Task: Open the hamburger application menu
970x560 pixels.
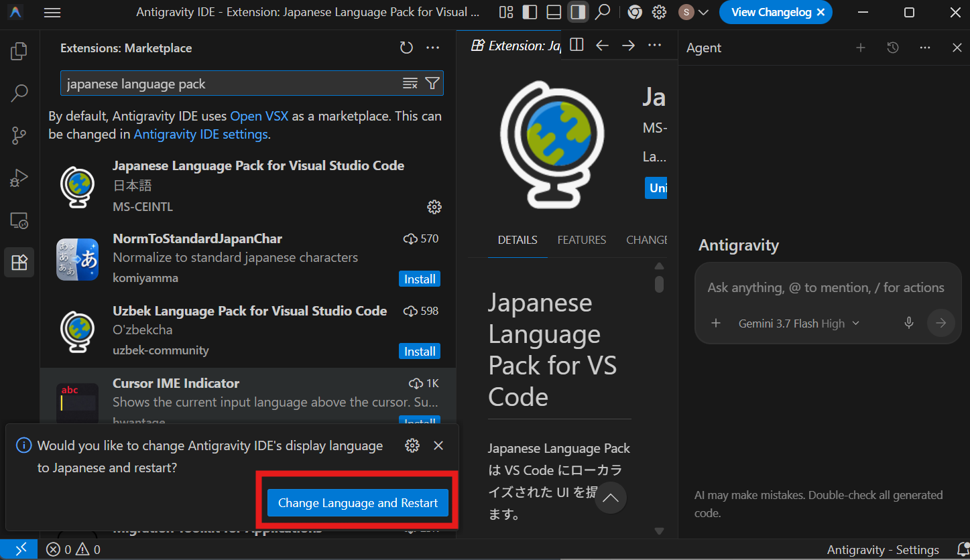Action: tap(52, 12)
